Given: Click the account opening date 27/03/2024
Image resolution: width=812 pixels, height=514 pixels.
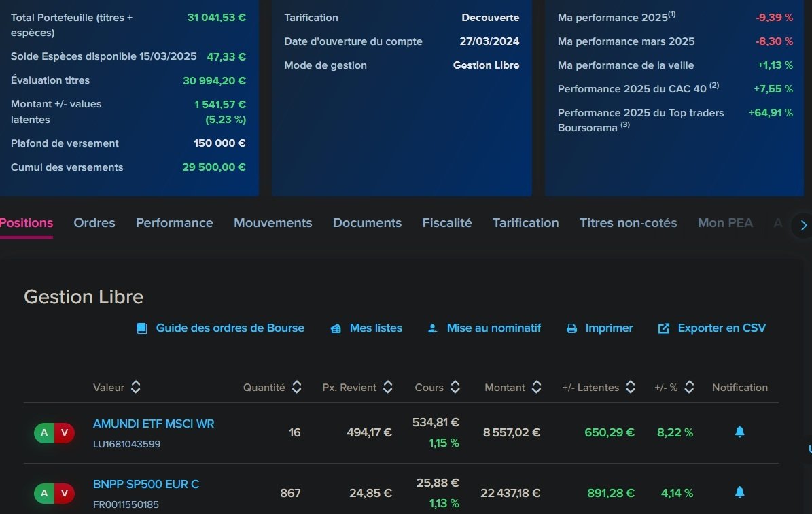Looking at the screenshot, I should point(489,41).
